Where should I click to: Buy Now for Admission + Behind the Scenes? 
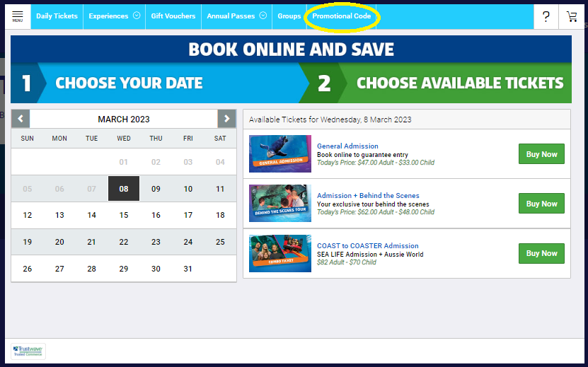[x=541, y=204]
